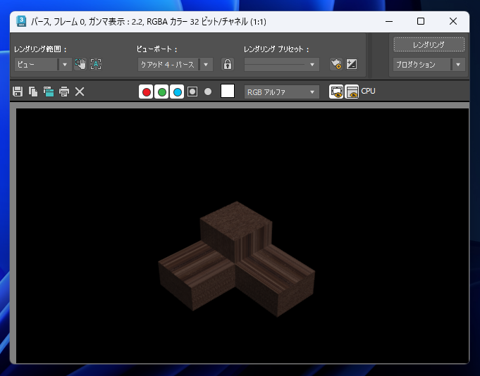Click the CPU label in the toolbar

click(x=368, y=91)
